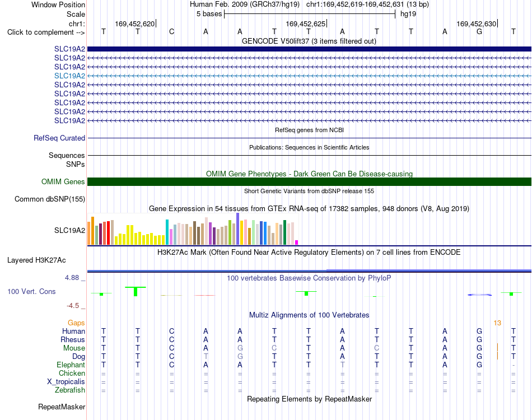Click the OMIM Genes dark green bar
This screenshot has height=420, width=532.
coord(309,181)
